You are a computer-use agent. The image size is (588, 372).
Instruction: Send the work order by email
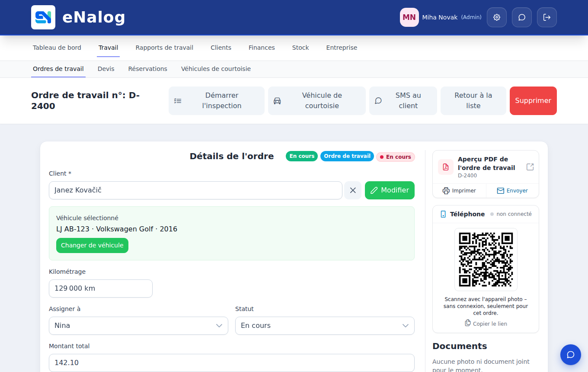point(512,191)
